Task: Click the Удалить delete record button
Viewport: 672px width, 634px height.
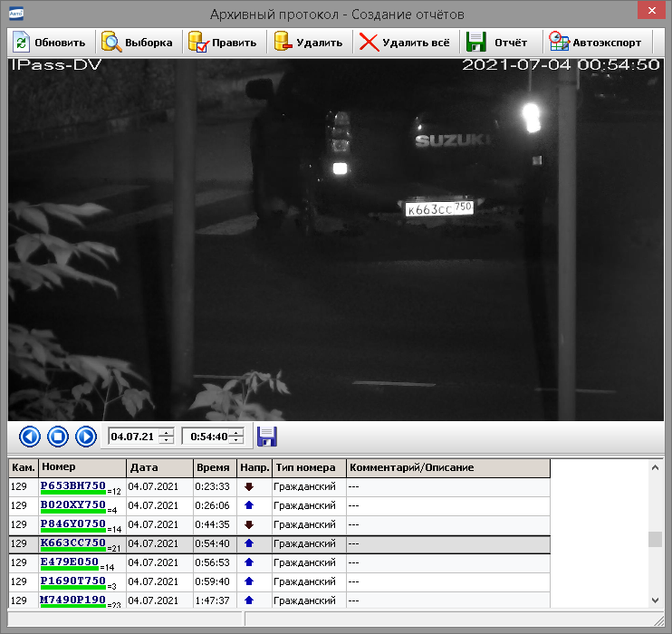Action: click(x=308, y=43)
